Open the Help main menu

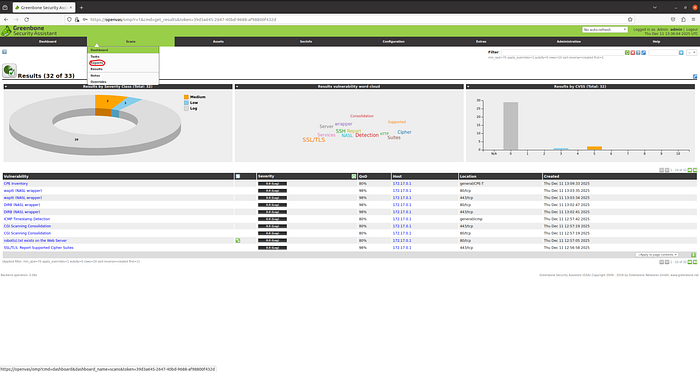(x=656, y=42)
